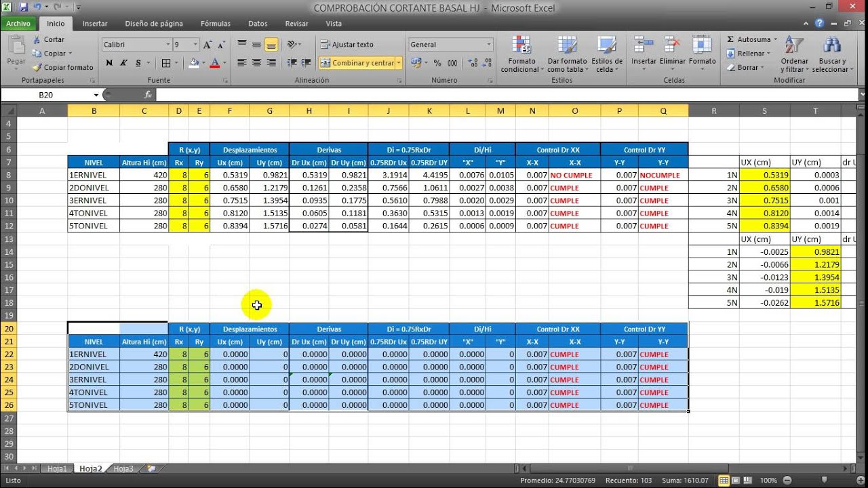The image size is (868, 488).
Task: Increase font size with large A icon
Action: tap(208, 45)
